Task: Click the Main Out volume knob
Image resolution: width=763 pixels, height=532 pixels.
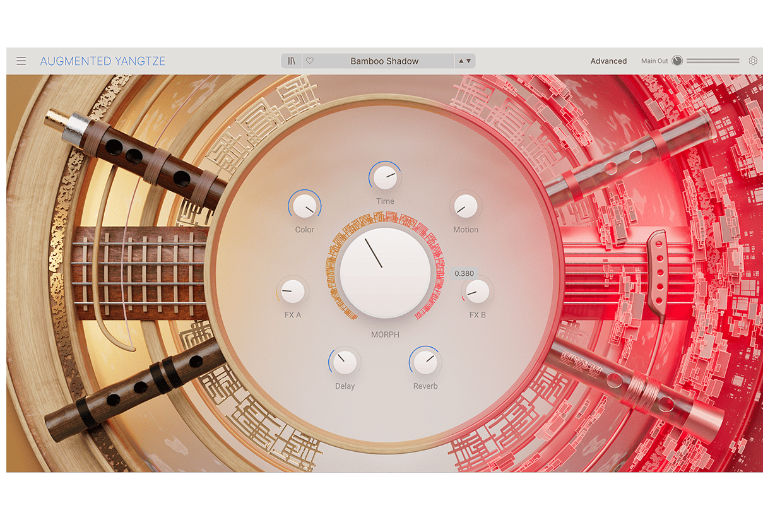Action: pyautogui.click(x=677, y=61)
